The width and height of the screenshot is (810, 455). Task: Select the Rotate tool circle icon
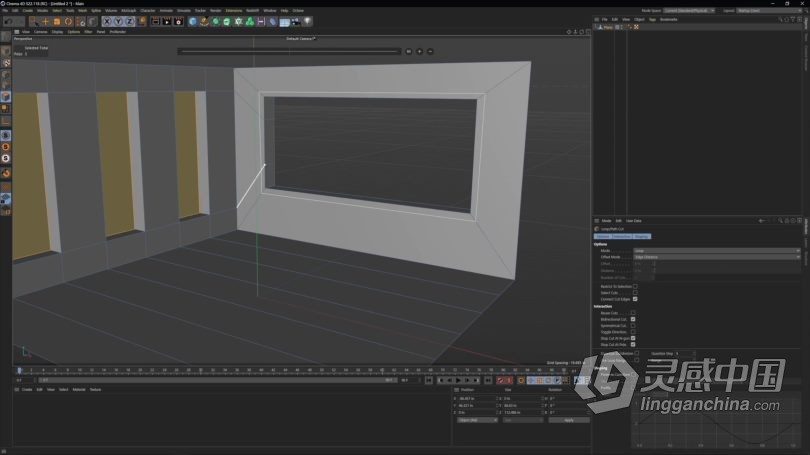69,22
